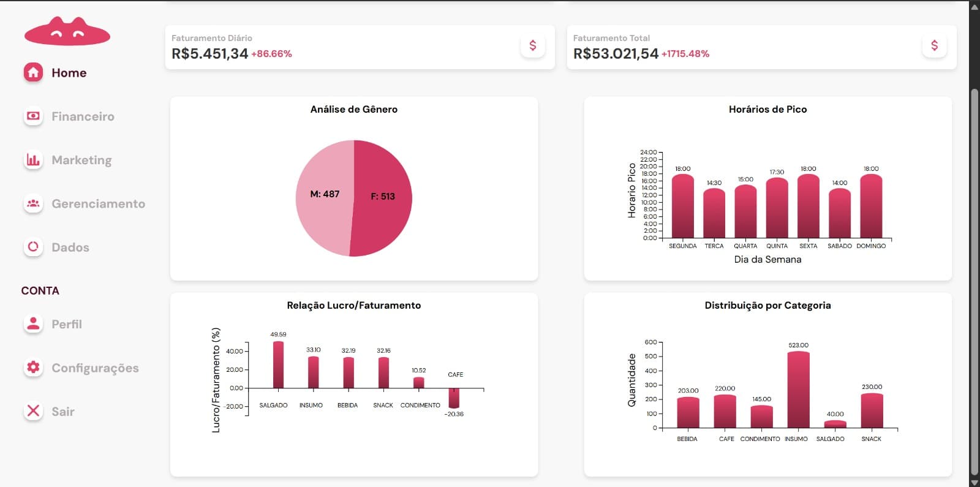This screenshot has width=980, height=487.
Task: Select the Gerenciamento menu label
Action: pyautogui.click(x=98, y=203)
